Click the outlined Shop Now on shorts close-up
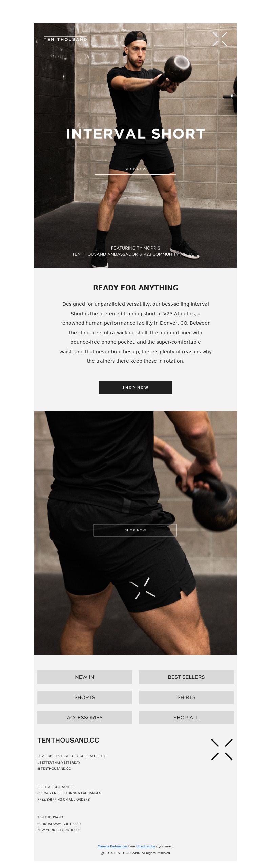Image resolution: width=271 pixels, height=868 pixels. tap(135, 530)
